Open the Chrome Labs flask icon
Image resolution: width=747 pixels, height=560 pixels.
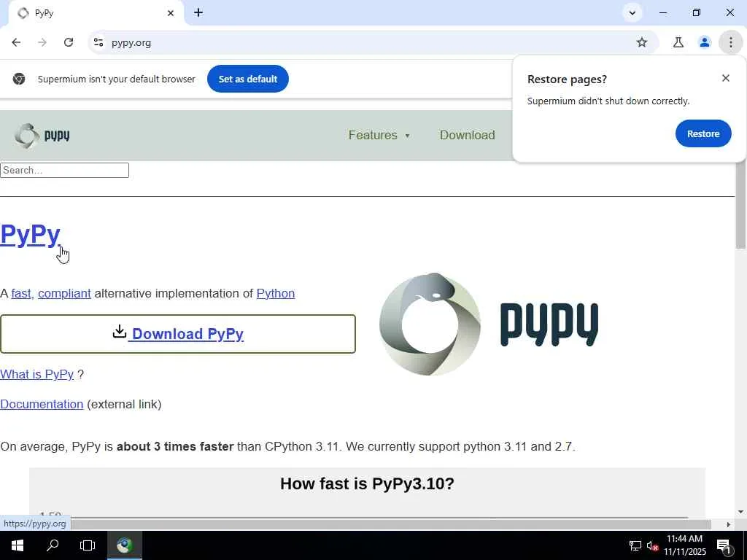(x=678, y=42)
